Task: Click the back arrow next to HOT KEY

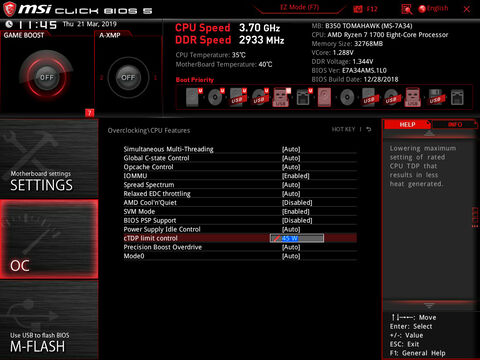Action: pyautogui.click(x=369, y=129)
